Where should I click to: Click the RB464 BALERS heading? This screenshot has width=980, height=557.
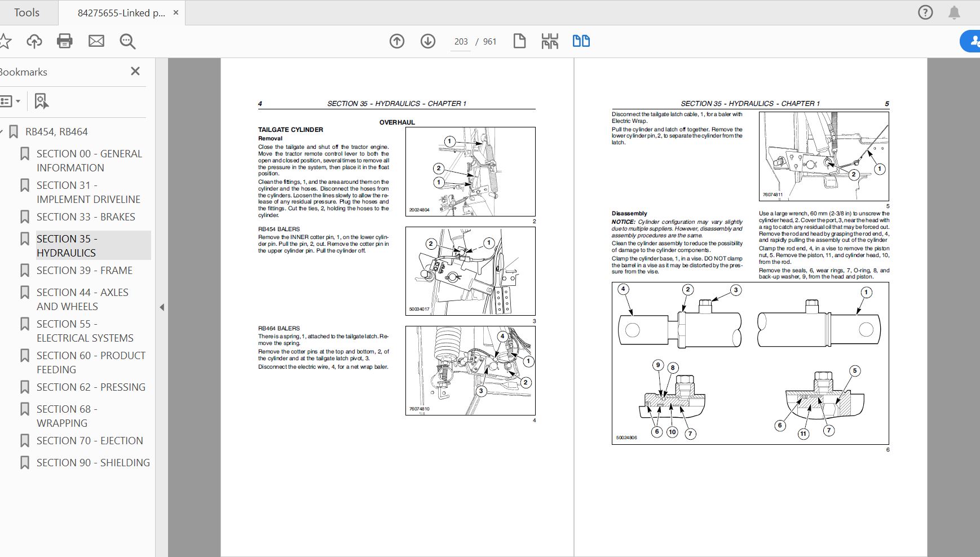point(279,328)
